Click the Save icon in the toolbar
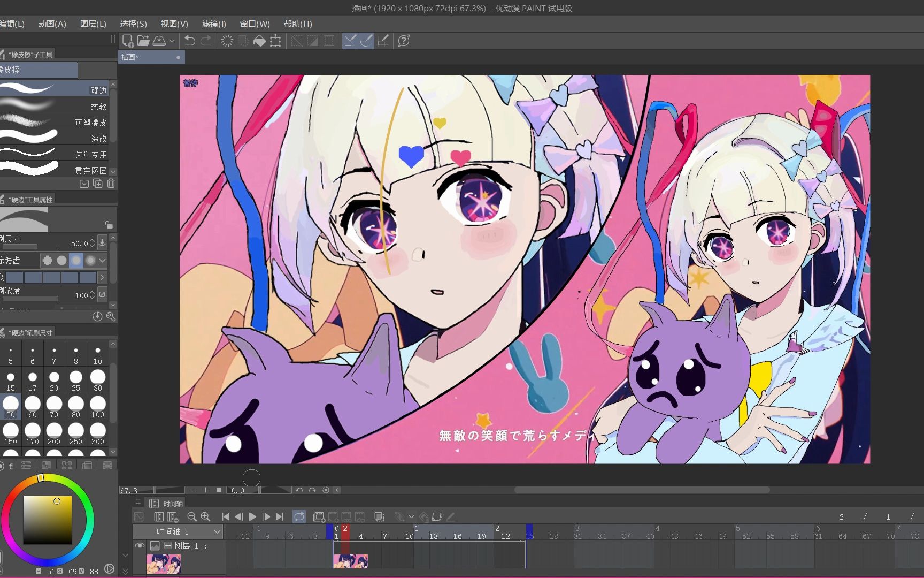This screenshot has width=924, height=578. 159,41
